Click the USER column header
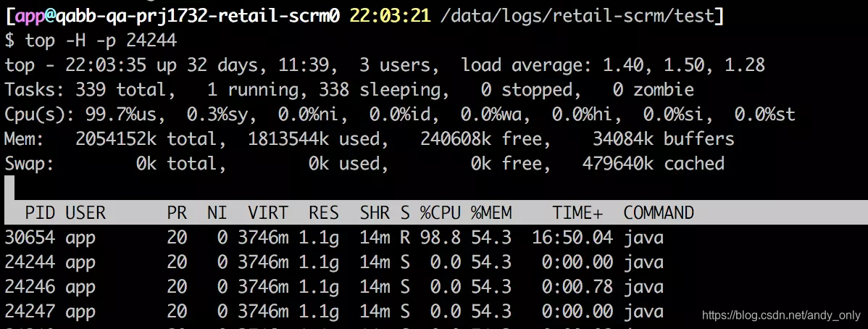 tap(85, 212)
